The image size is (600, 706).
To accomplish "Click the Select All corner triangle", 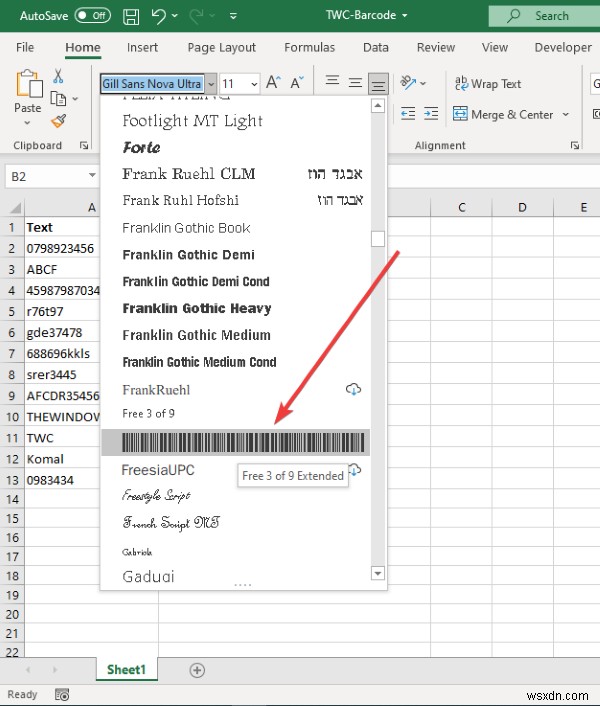I will click(x=15, y=208).
